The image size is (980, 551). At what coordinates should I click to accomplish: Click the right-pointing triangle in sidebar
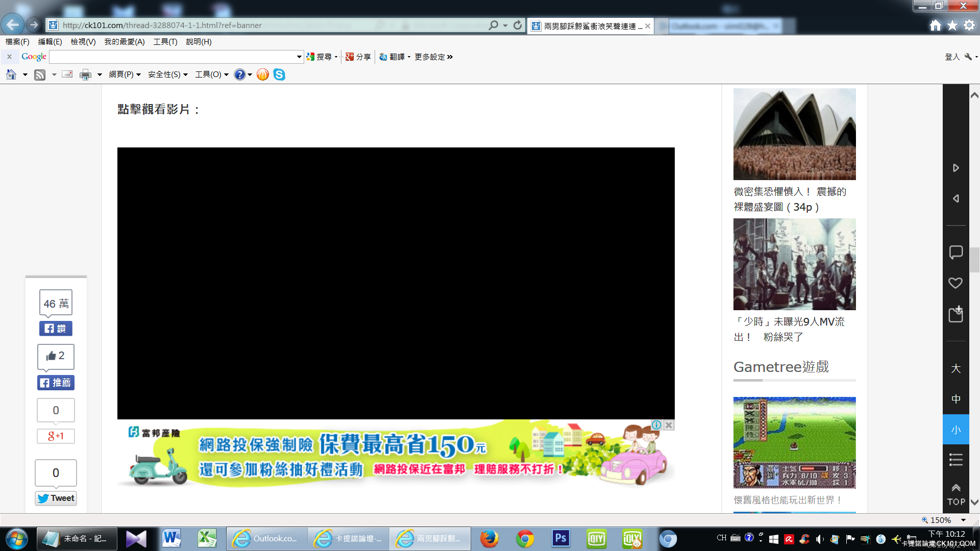(956, 168)
